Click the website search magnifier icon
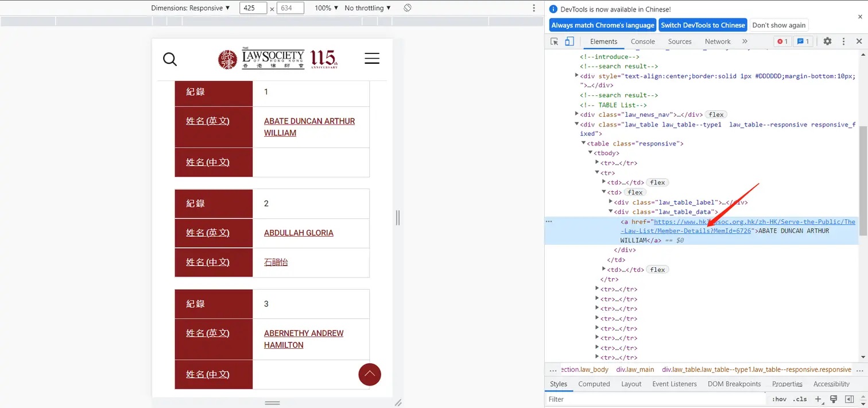The image size is (868, 408). pyautogui.click(x=170, y=59)
